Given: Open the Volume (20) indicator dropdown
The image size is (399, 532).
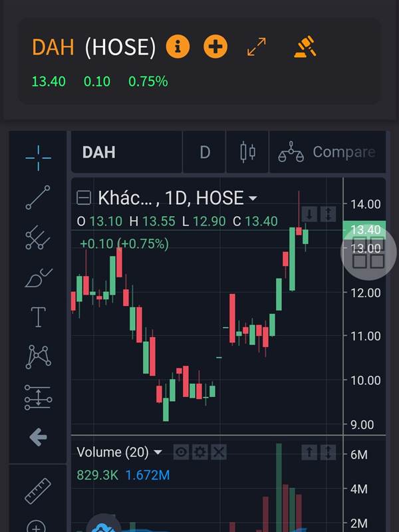Looking at the screenshot, I should pyautogui.click(x=158, y=452).
